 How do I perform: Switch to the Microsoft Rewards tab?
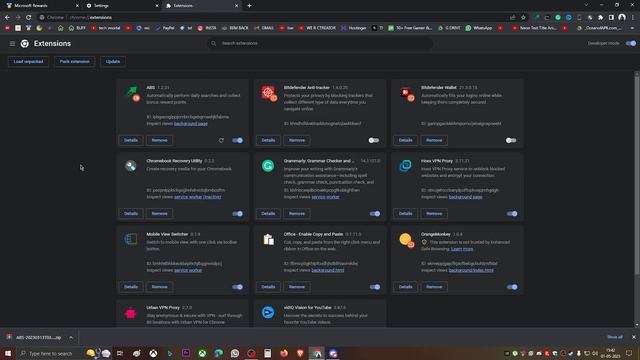coord(41,6)
